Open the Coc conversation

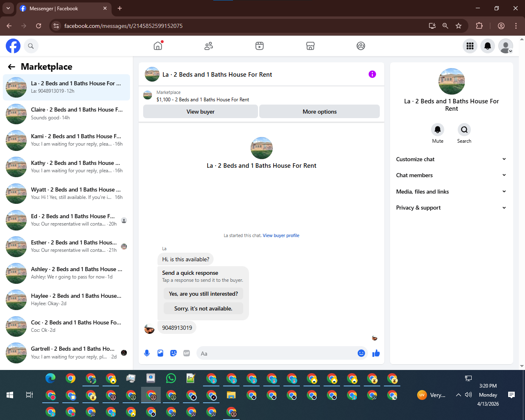pyautogui.click(x=66, y=326)
